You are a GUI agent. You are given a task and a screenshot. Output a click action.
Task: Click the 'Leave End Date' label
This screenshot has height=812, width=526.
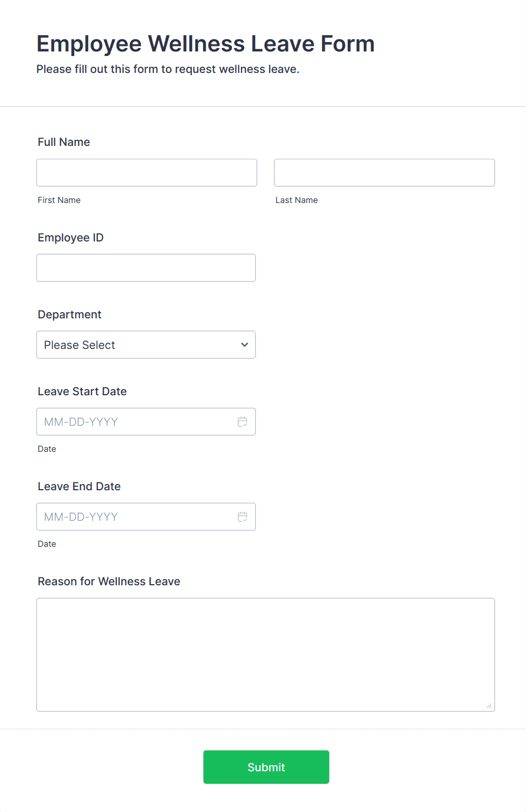79,486
